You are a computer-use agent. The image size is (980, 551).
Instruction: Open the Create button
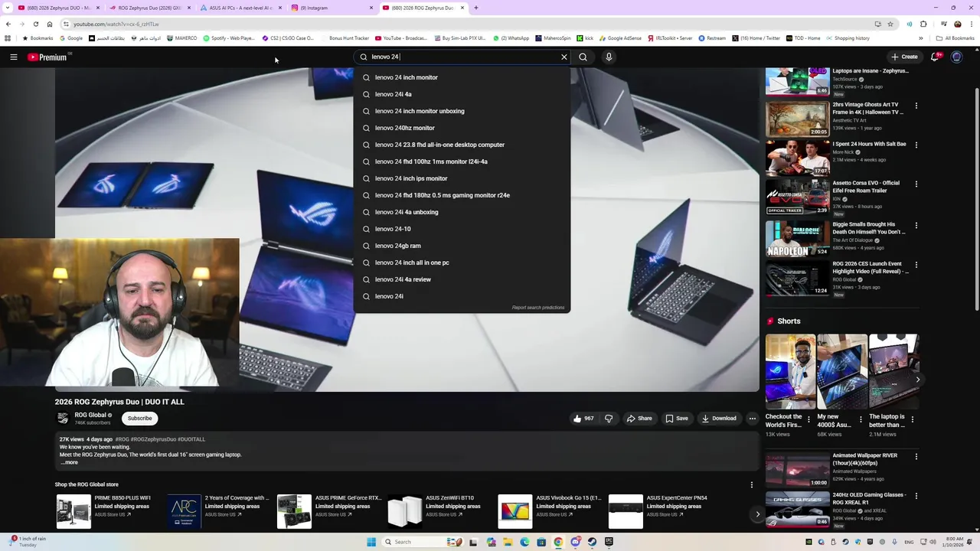coord(904,57)
